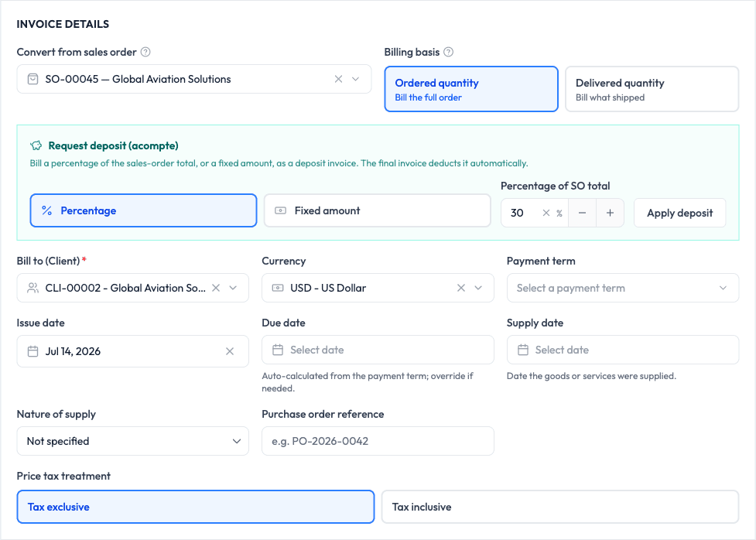
Task: Select Tax exclusive price treatment
Action: pyautogui.click(x=196, y=507)
